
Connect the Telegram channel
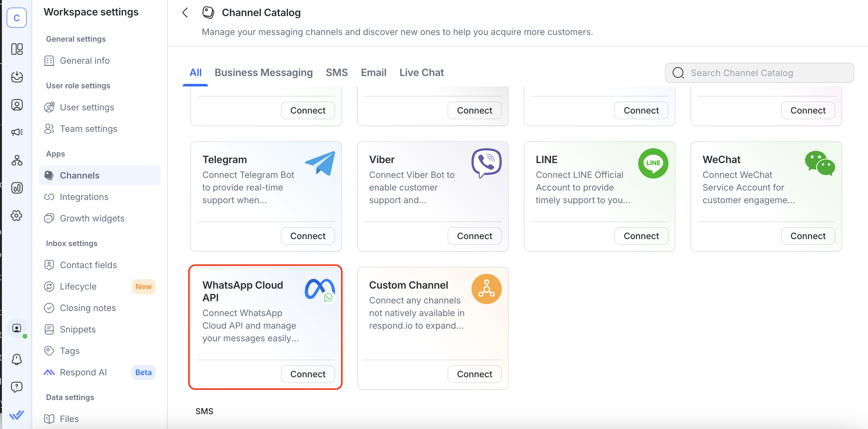[307, 236]
